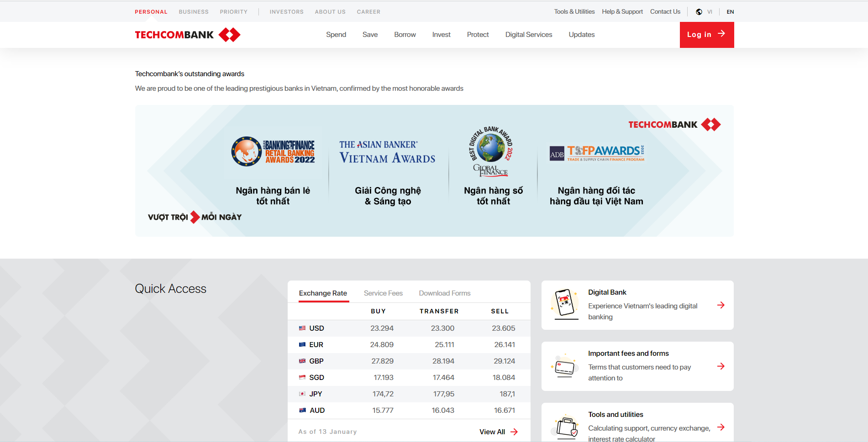Click the arrow inside the Log in button
The height and width of the screenshot is (442, 868).
tap(722, 34)
